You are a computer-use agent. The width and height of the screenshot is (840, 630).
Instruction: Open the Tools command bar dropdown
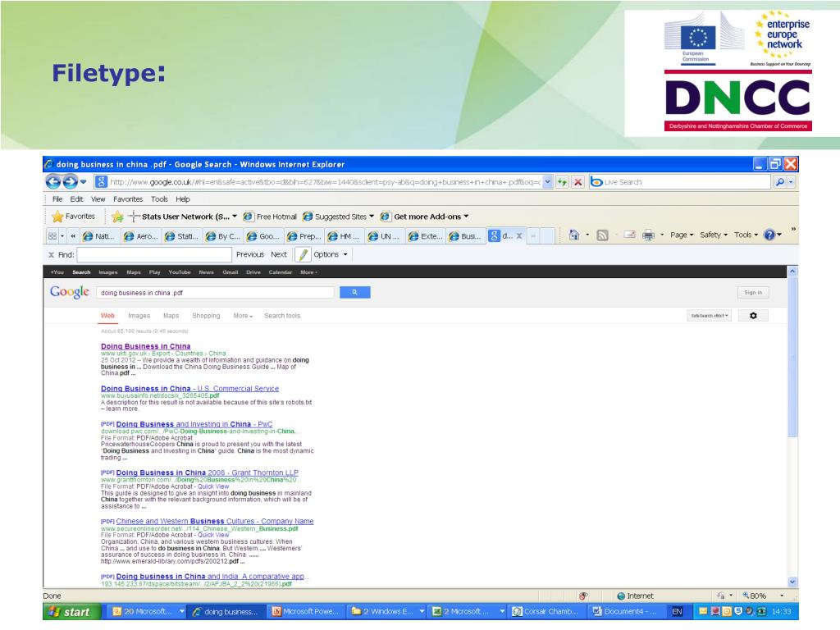[746, 235]
